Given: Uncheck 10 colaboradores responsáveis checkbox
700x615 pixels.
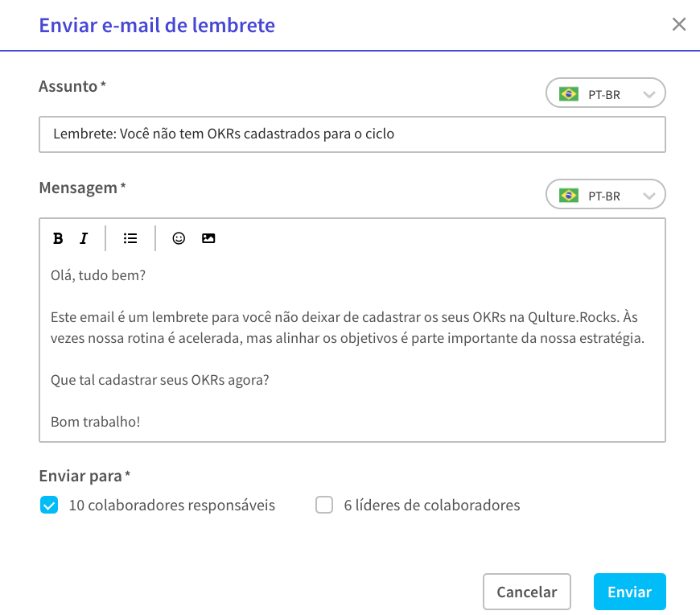Looking at the screenshot, I should [x=49, y=506].
